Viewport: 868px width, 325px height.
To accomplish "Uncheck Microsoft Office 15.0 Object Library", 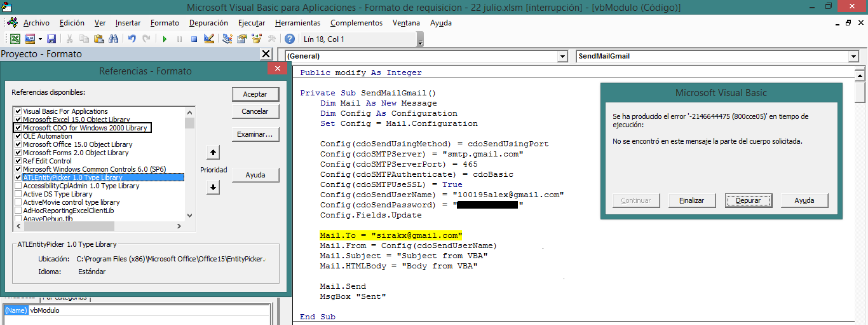I will tap(18, 144).
